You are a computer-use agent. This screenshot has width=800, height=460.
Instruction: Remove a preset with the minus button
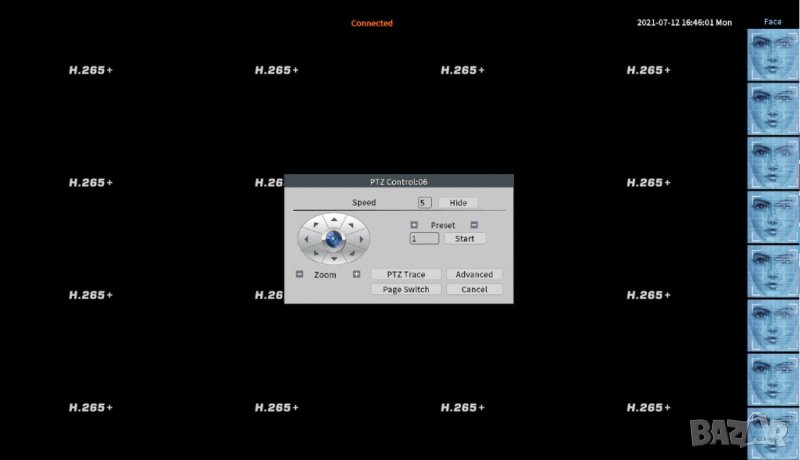click(474, 225)
